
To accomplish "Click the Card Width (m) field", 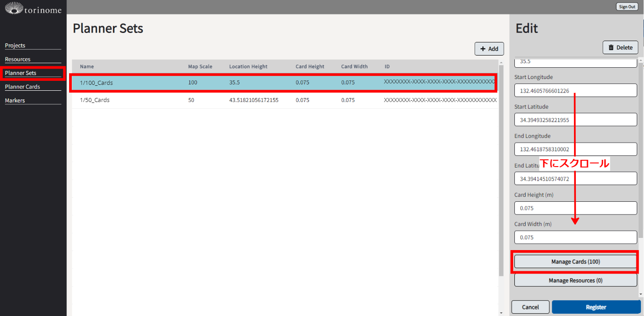I will (x=575, y=237).
